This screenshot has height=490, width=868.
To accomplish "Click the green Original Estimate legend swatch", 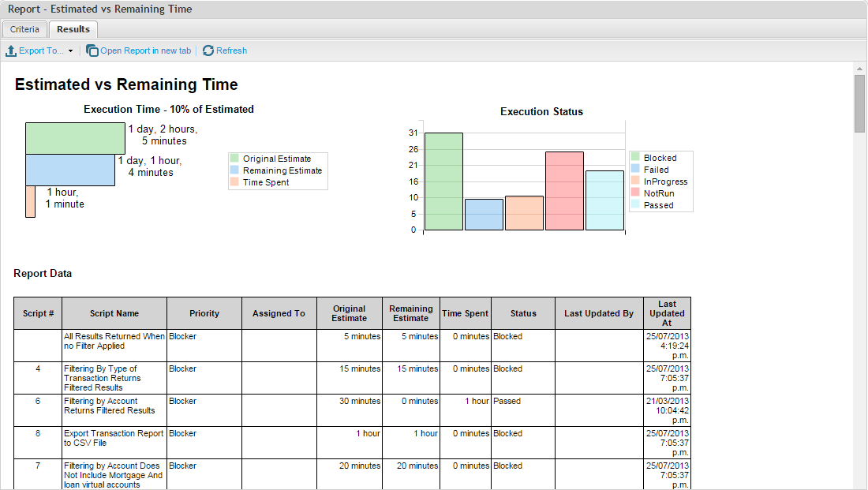I will [234, 159].
